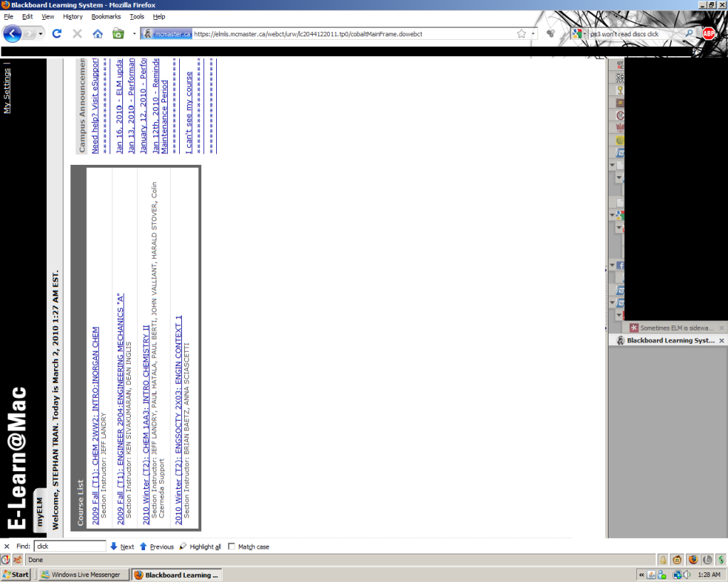Click the padlock icon in the status bar

663,560
